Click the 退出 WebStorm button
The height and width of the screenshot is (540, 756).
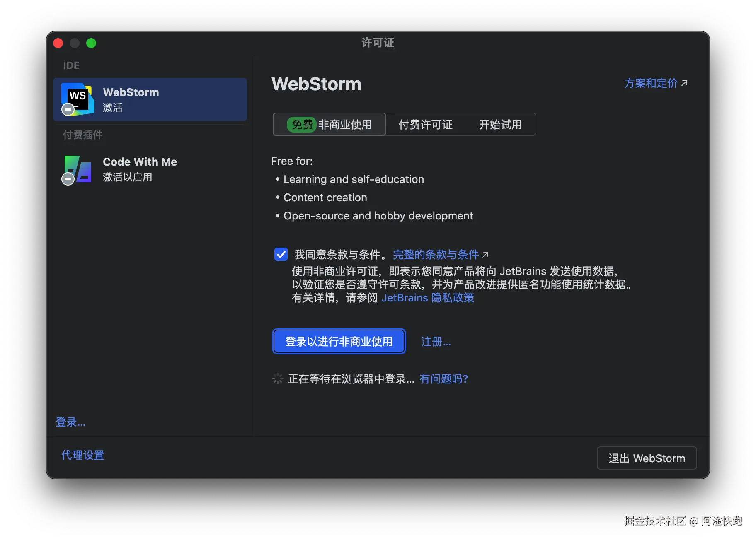(647, 458)
